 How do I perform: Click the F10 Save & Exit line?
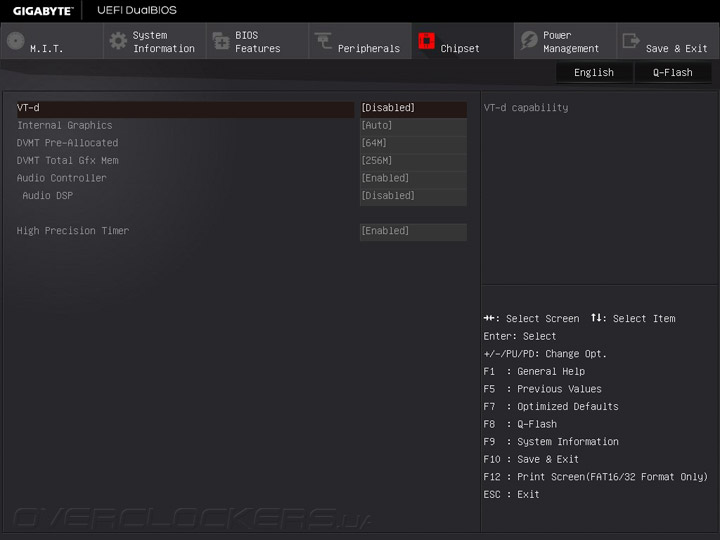[531, 459]
